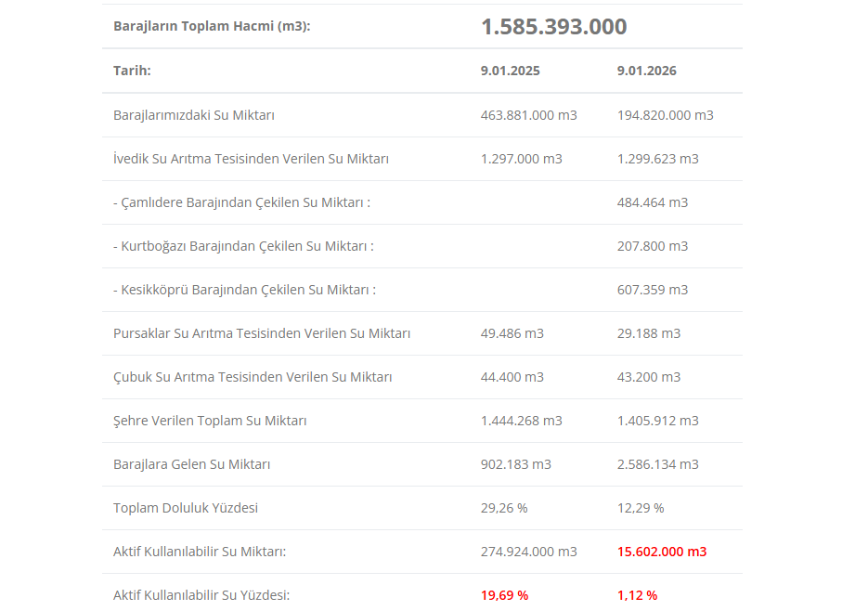Image resolution: width=868 pixels, height=611 pixels.
Task: Select the 9.01.2025 date column header
Action: [x=510, y=71]
